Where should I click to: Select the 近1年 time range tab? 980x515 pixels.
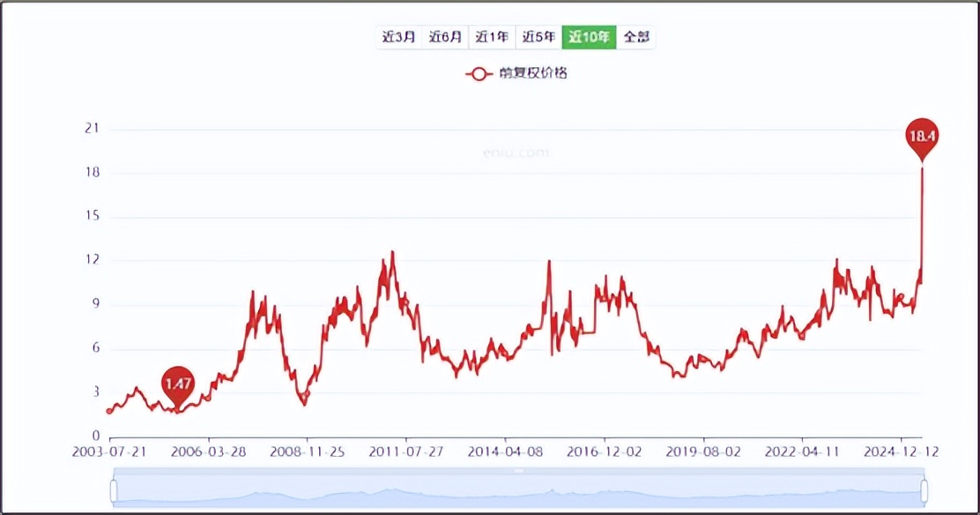coord(492,37)
